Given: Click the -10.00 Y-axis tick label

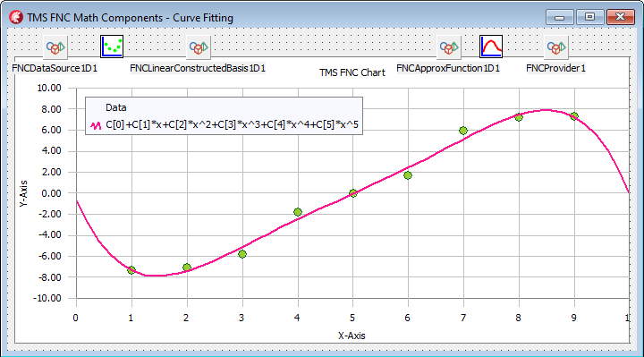Looking at the screenshot, I should pyautogui.click(x=47, y=298).
